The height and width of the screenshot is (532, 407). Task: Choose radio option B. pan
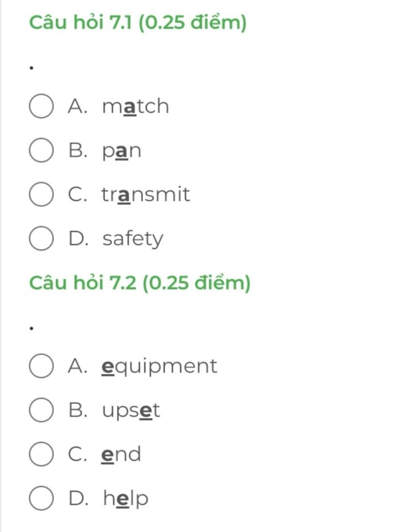point(41,150)
